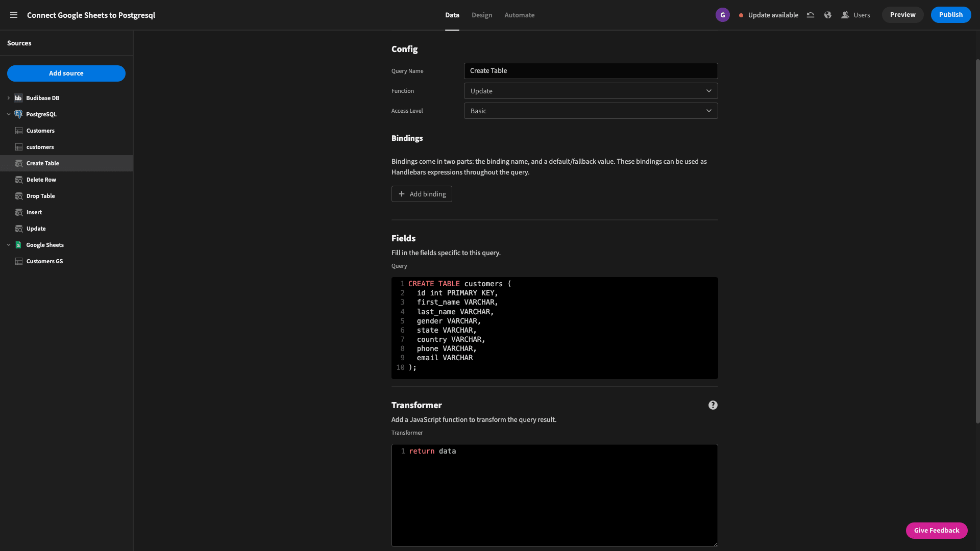
Task: Open the Users button in header
Action: [x=855, y=15]
